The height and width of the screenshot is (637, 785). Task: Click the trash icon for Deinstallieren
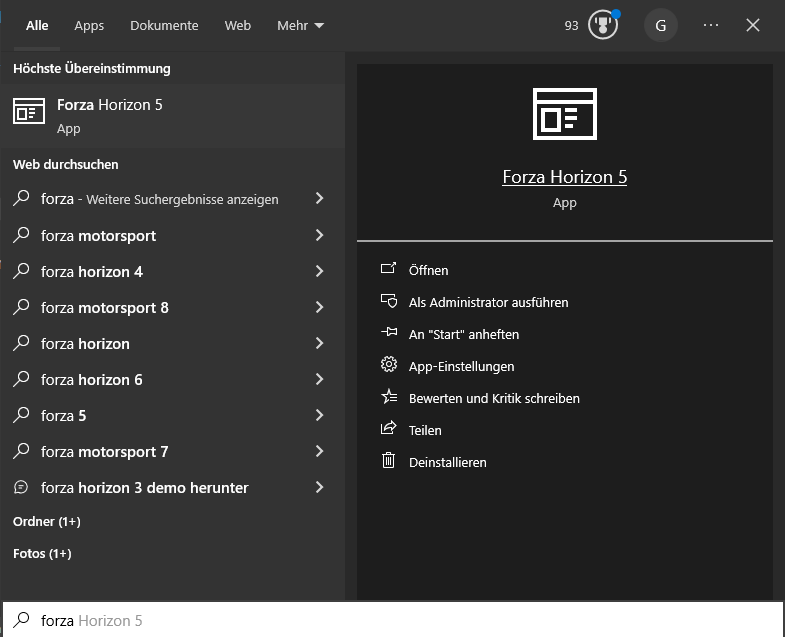pyautogui.click(x=388, y=461)
